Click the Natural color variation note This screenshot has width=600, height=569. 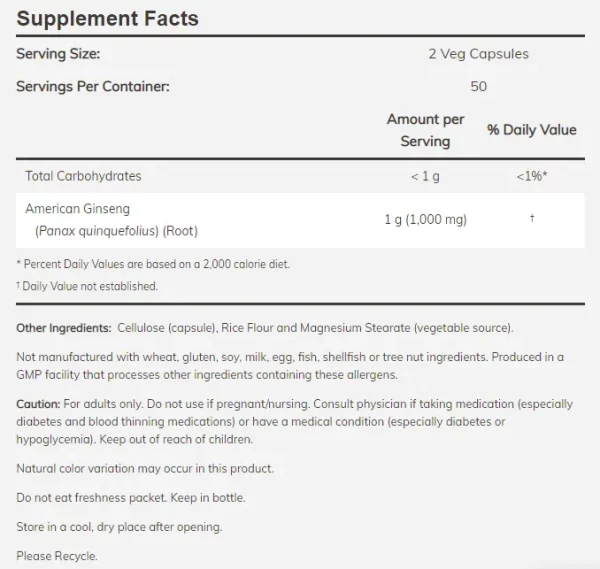[145, 468]
